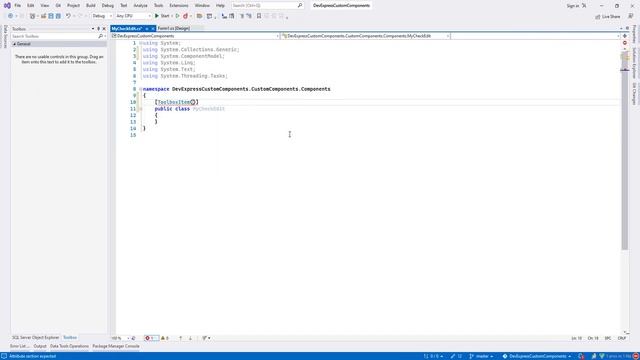This screenshot has height=360, width=640.
Task: Open the Extensions menu
Action: 179,6
